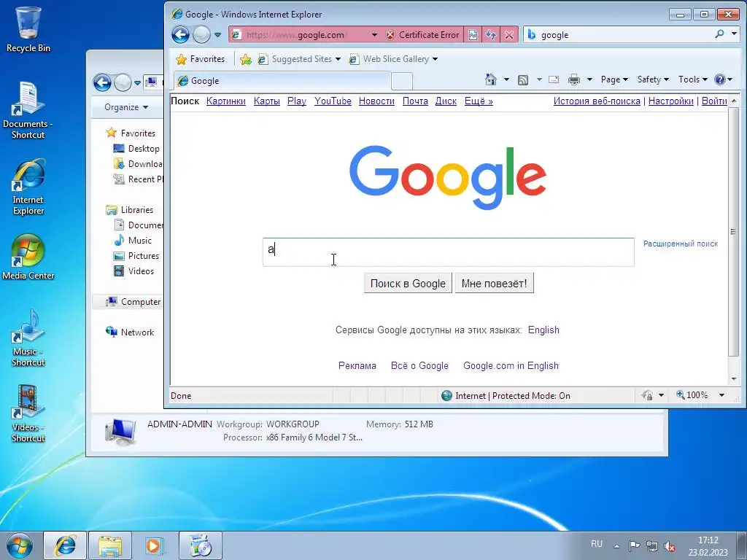
Task: Select Videos - Shortcut desktop icon
Action: (x=28, y=414)
